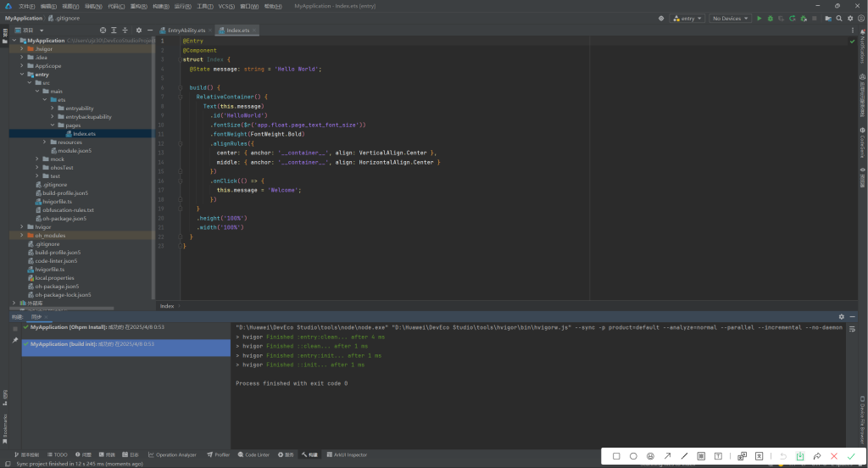Click the green Run button

click(x=759, y=18)
